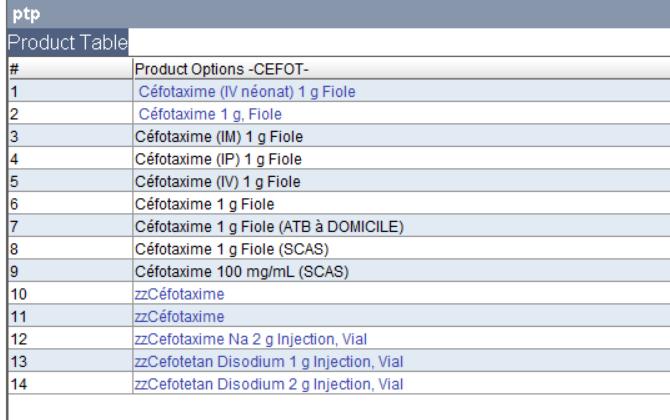
Task: Click the '#' column header
Action: click(x=68, y=69)
